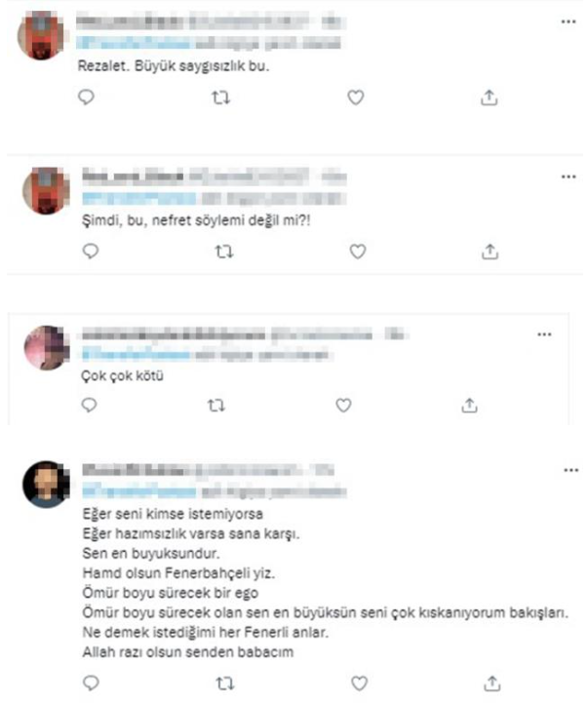Image resolution: width=588 pixels, height=705 pixels.
Task: Like the "nefret söylemi değil mi" tweet
Action: 358,252
